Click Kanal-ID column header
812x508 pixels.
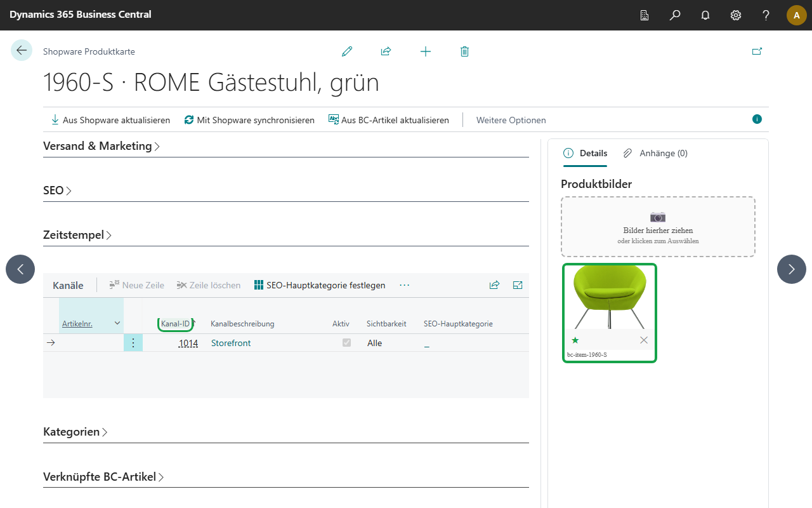[175, 324]
